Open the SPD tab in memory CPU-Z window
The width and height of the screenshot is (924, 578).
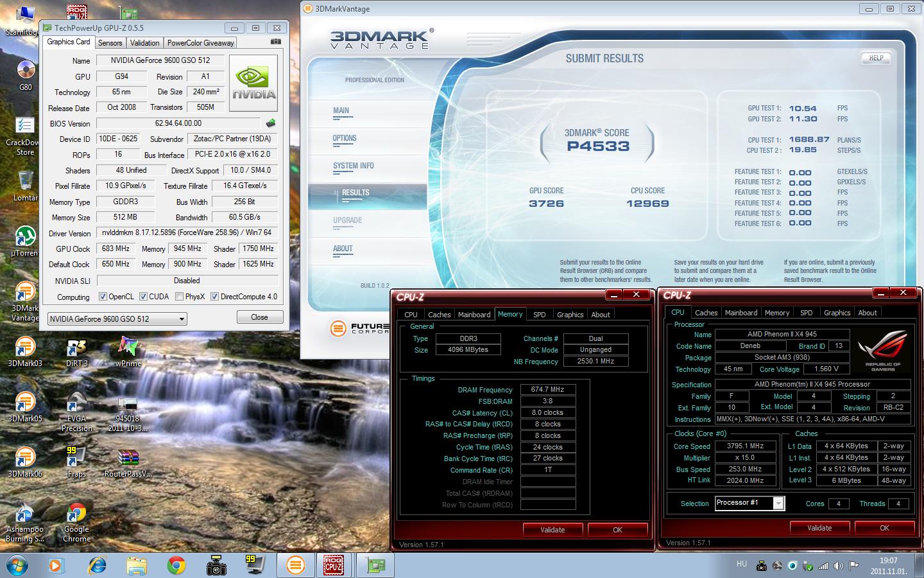point(539,315)
